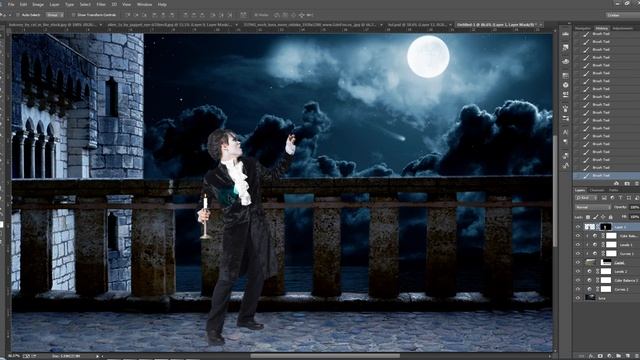Hide the Levels 1 adjustment layer
640x360 pixels.
(578, 245)
